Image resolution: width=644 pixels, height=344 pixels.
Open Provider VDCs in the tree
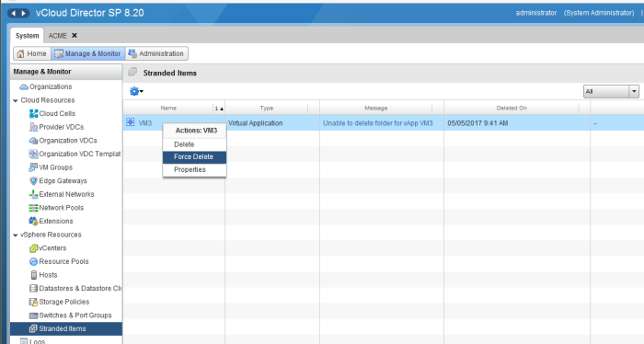(x=62, y=127)
